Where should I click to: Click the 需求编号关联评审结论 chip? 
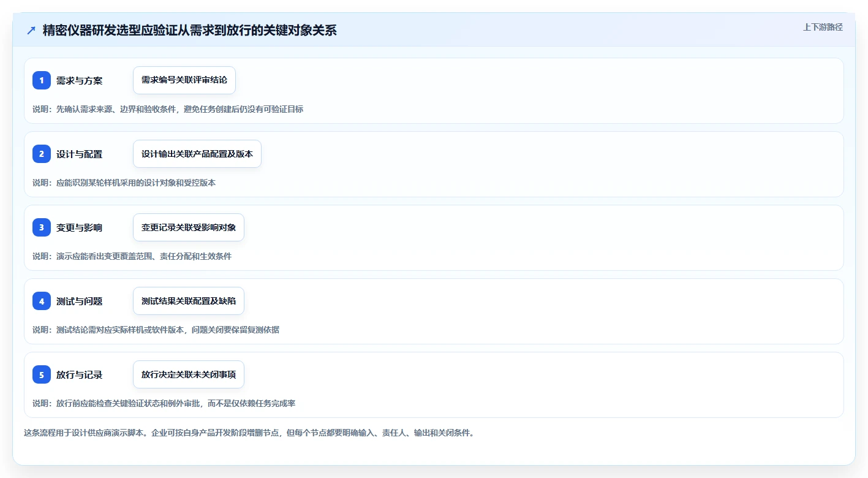coord(184,80)
